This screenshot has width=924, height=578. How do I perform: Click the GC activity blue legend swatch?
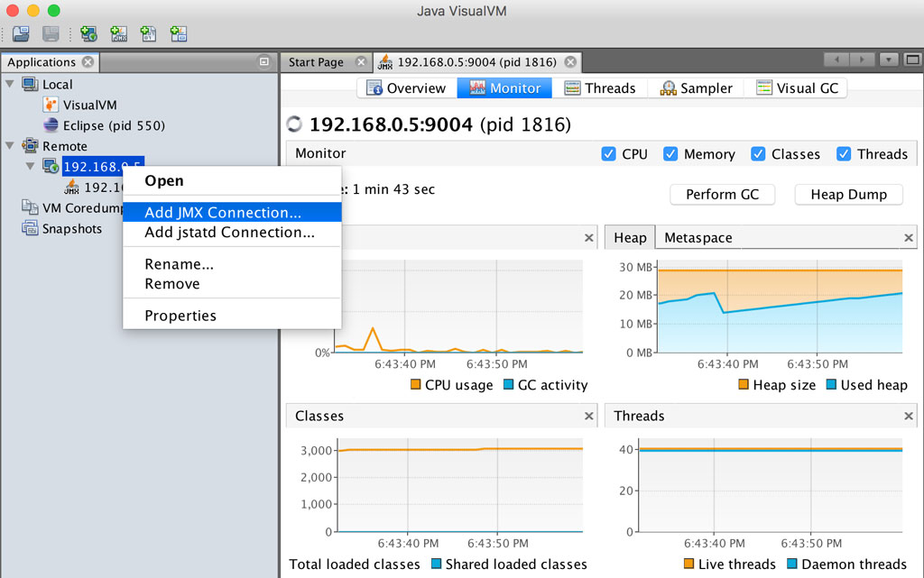(509, 384)
